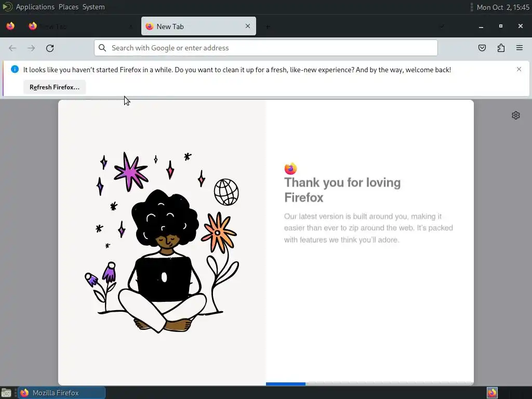
Task: Click the clock showing Mon Oct 2, 15:45
Action: coord(503,7)
